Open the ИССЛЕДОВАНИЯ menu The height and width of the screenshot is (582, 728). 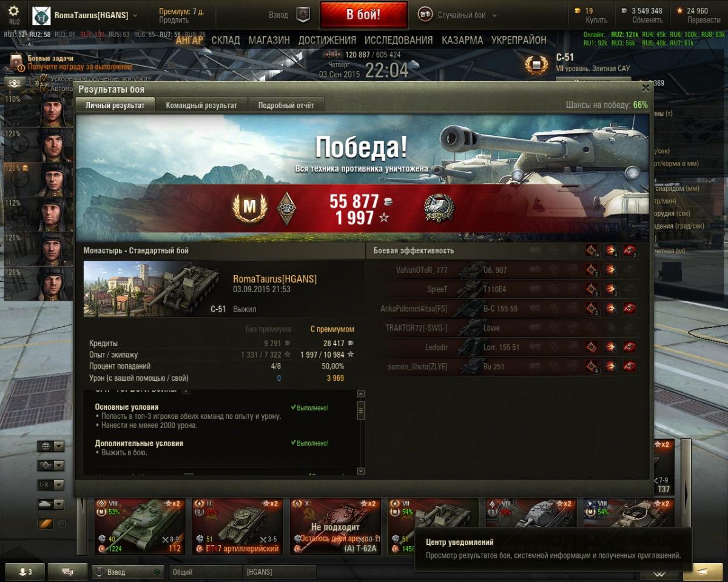coord(399,40)
